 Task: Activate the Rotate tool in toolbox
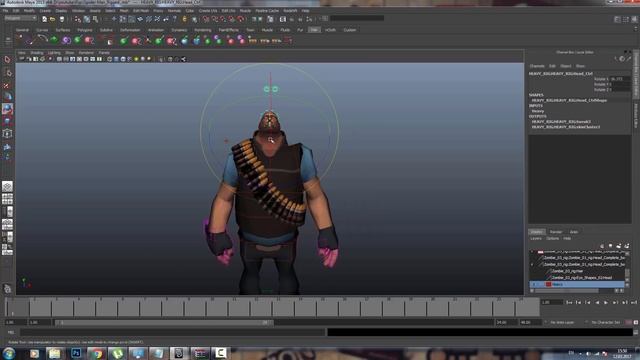pos(7,109)
